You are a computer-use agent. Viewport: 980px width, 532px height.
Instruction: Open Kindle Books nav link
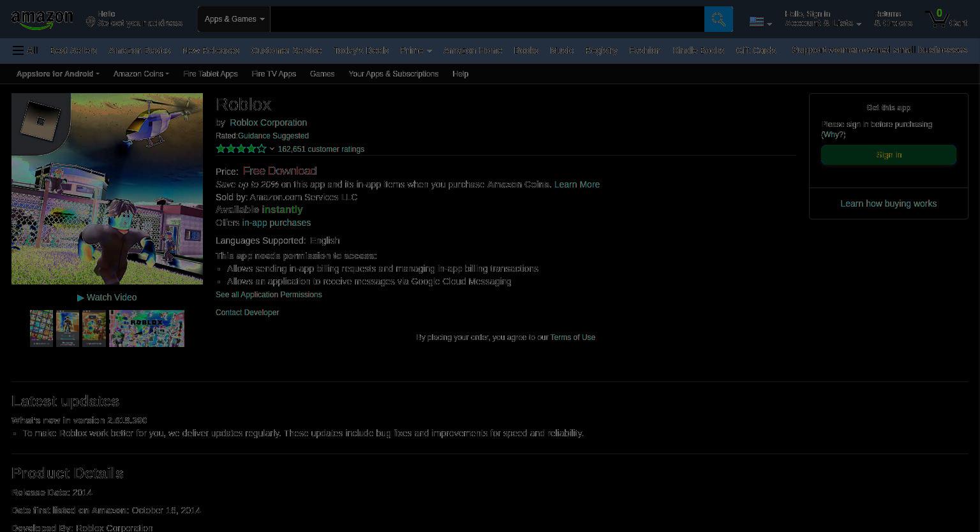click(x=699, y=50)
